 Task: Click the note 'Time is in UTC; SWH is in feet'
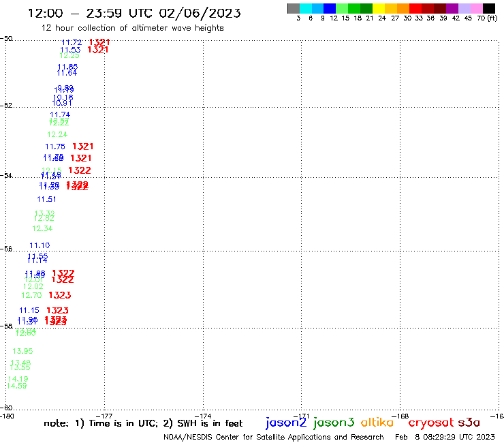pyautogui.click(x=143, y=423)
